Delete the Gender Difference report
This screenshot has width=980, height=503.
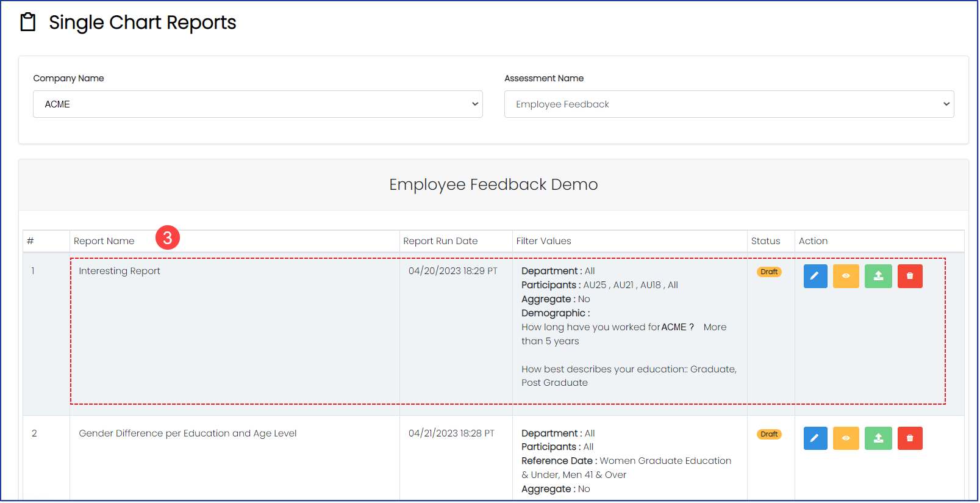(910, 438)
